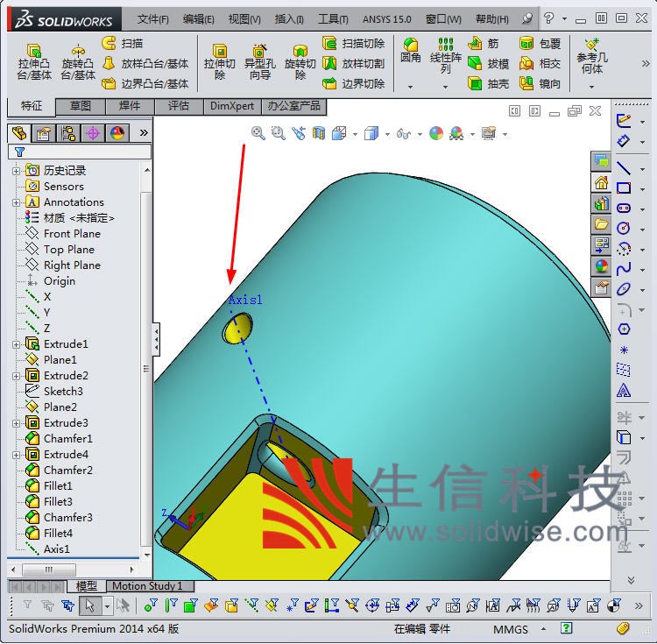Select the 包覆 wrap tool
This screenshot has width=657, height=644.
click(x=540, y=43)
